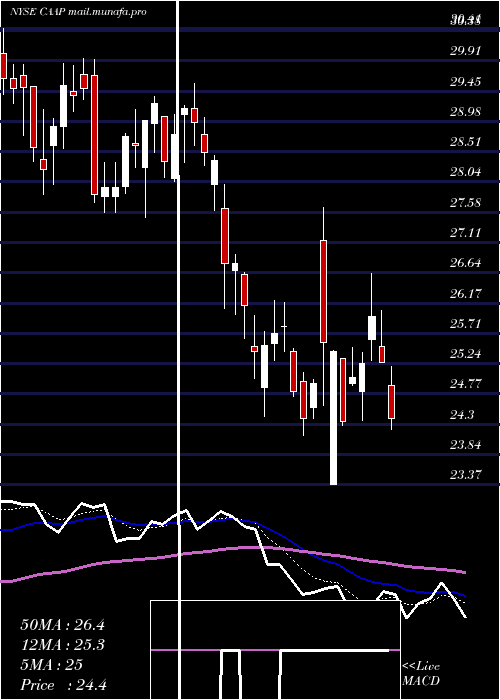Select the 12MA : 25.3 readout

(62, 645)
